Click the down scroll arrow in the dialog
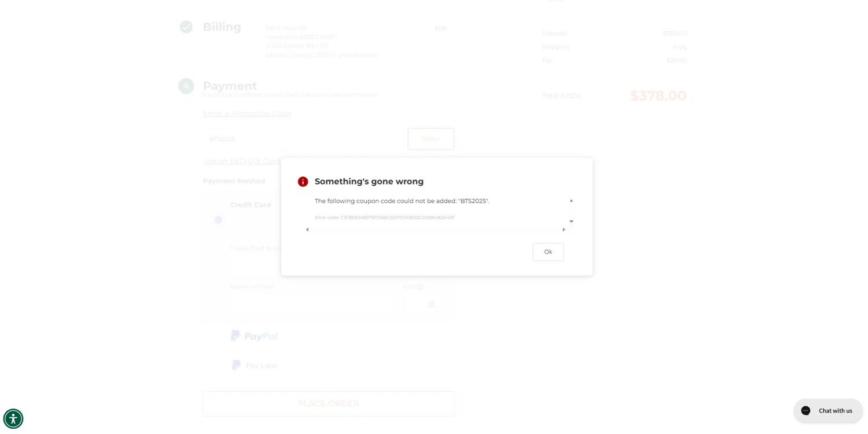This screenshot has height=434, width=868. point(571,222)
